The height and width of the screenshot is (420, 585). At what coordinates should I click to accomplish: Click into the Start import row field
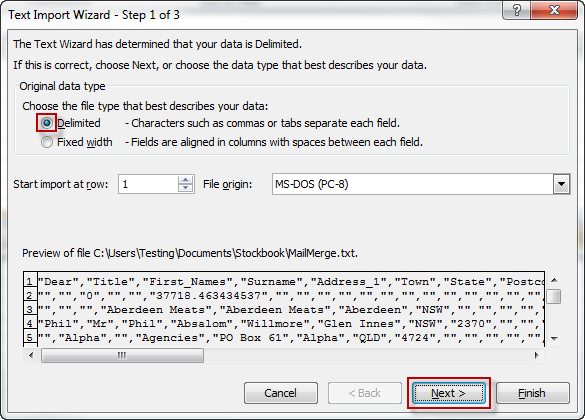pyautogui.click(x=148, y=184)
